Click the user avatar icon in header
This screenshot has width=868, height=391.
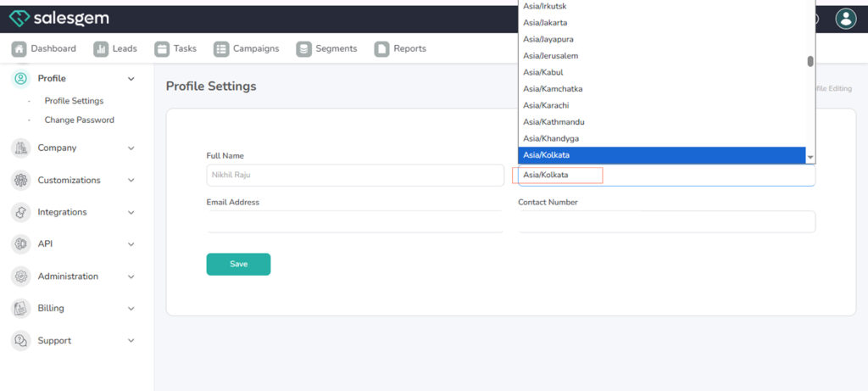click(845, 19)
